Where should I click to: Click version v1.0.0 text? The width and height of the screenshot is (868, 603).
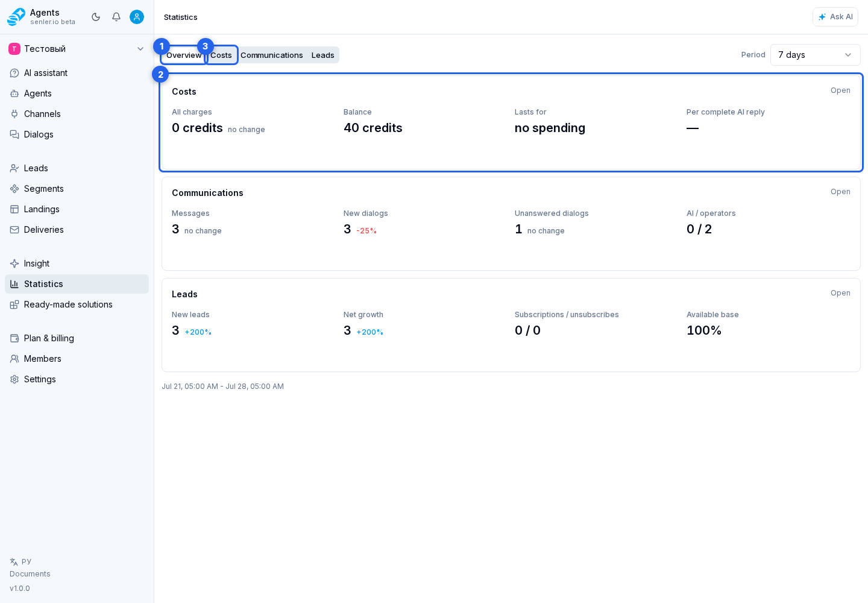[20, 589]
